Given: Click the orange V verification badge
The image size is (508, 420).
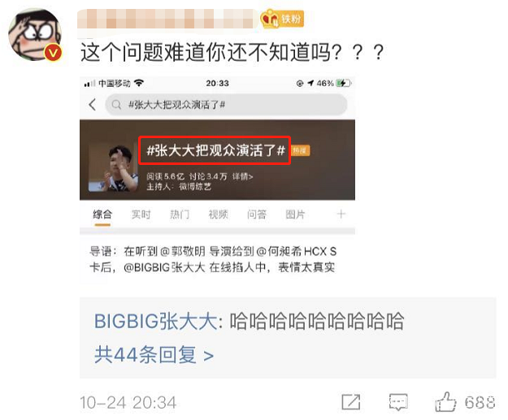Looking at the screenshot, I should pyautogui.click(x=53, y=53).
